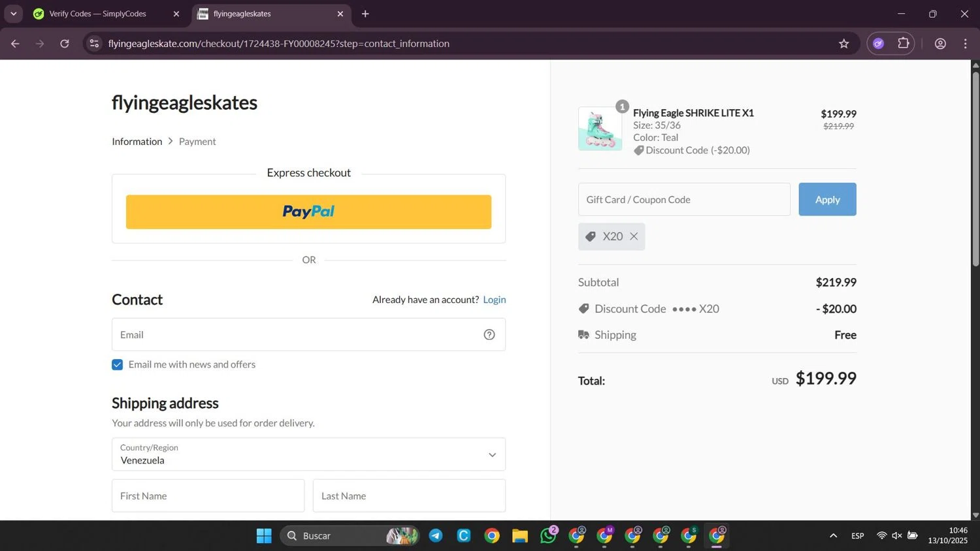Viewport: 980px width, 551px height.
Task: Click the Last Name field
Action: (x=409, y=496)
